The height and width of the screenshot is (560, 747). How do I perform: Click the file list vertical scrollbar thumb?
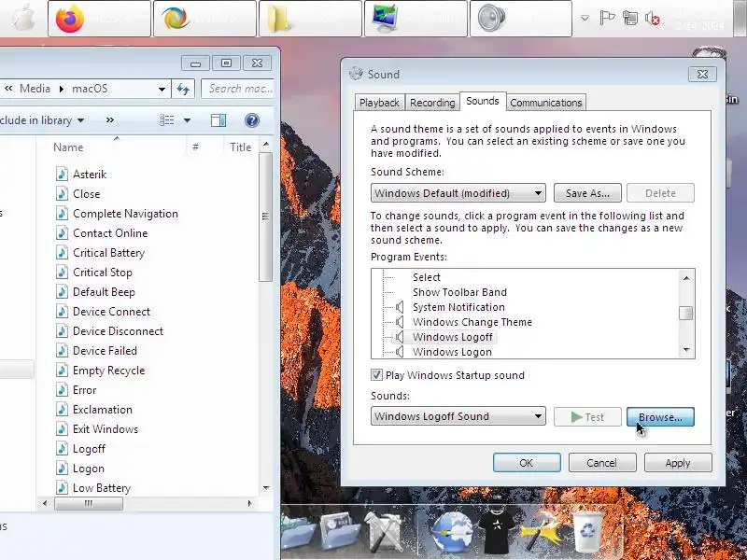pos(266,217)
